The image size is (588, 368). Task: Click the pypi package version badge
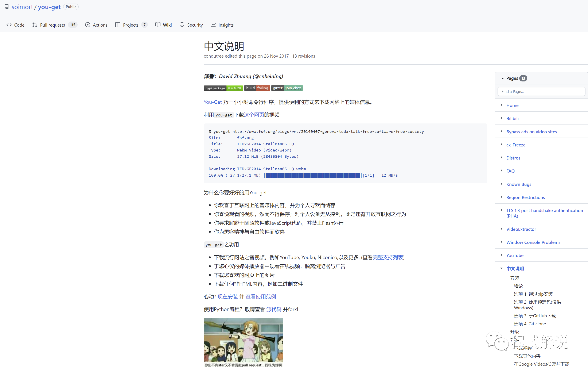(223, 88)
